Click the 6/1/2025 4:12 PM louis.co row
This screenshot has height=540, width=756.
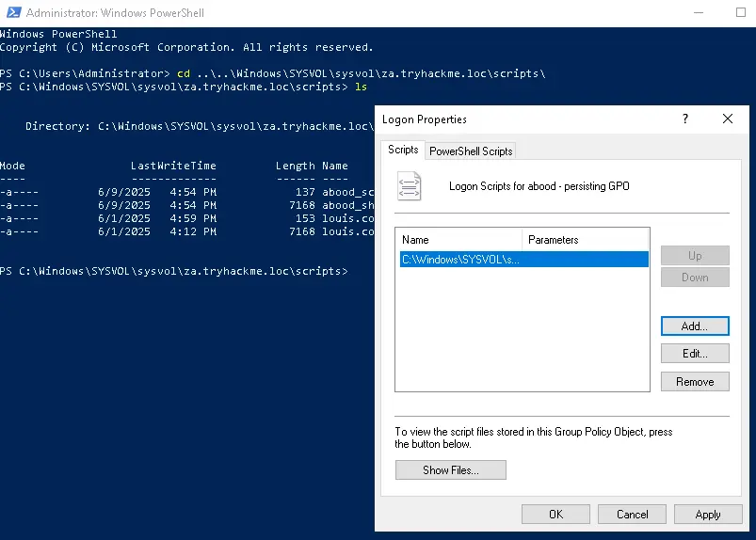(187, 231)
